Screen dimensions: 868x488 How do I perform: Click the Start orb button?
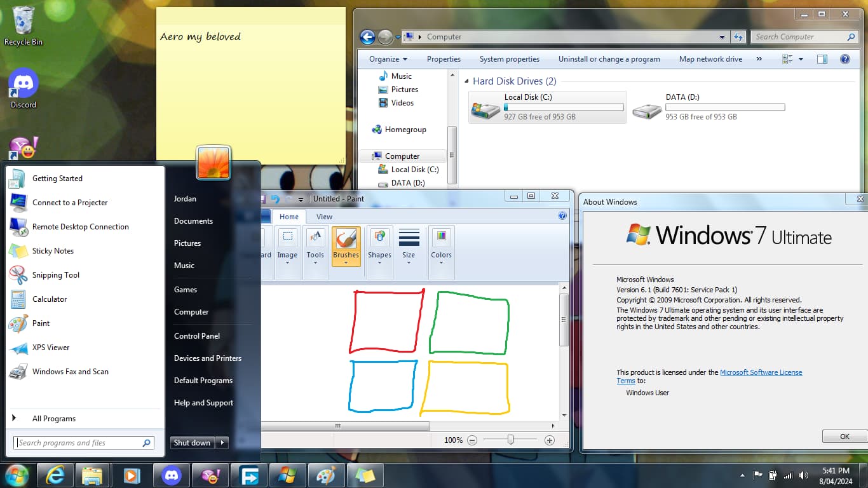pos(17,475)
